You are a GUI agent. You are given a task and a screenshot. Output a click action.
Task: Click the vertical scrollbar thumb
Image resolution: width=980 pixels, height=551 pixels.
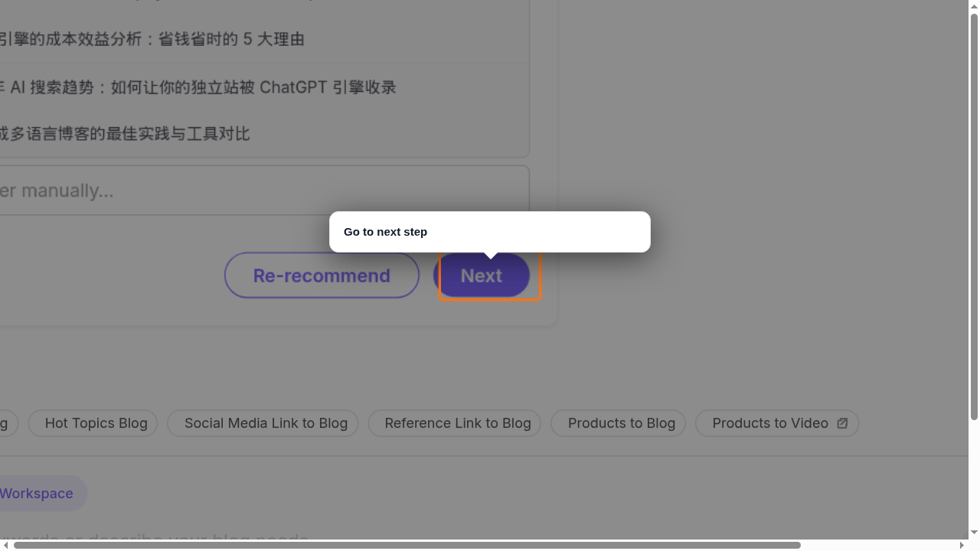pos(974,217)
